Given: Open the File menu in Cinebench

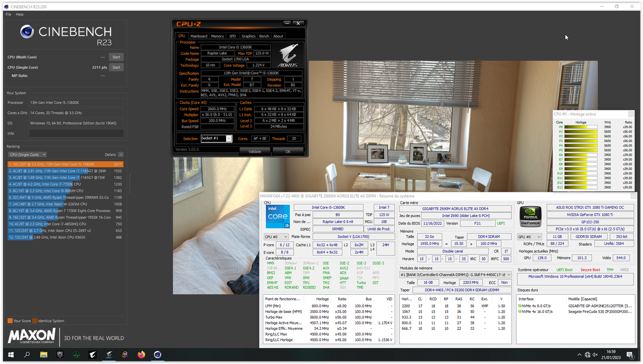Looking at the screenshot, I should tap(9, 14).
